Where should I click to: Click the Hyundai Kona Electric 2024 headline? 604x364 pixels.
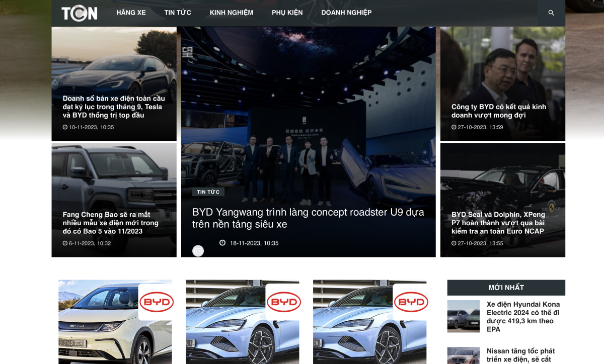[x=523, y=316]
